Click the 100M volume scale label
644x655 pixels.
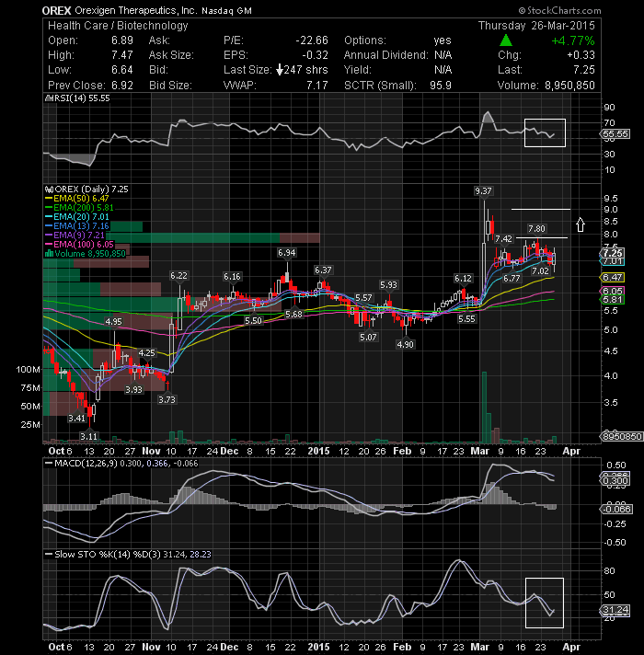[x=29, y=369]
